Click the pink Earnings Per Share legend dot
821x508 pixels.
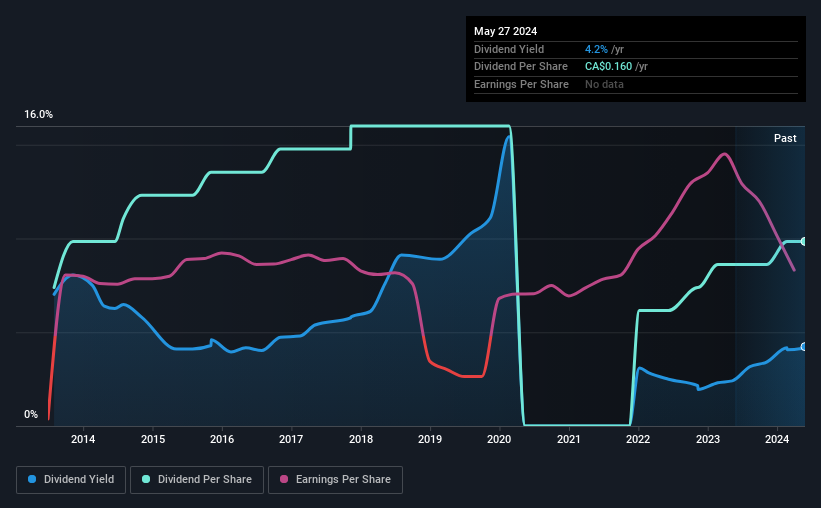(x=284, y=479)
